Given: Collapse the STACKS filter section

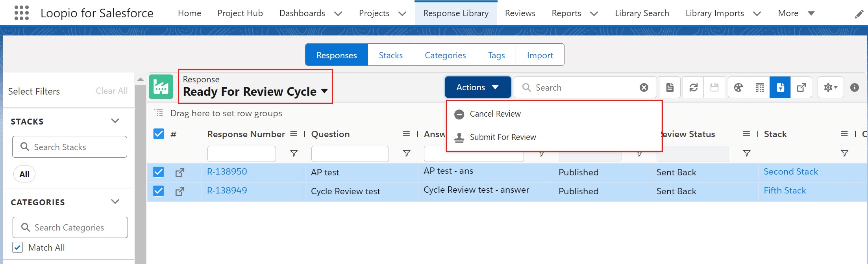Looking at the screenshot, I should pos(115,121).
